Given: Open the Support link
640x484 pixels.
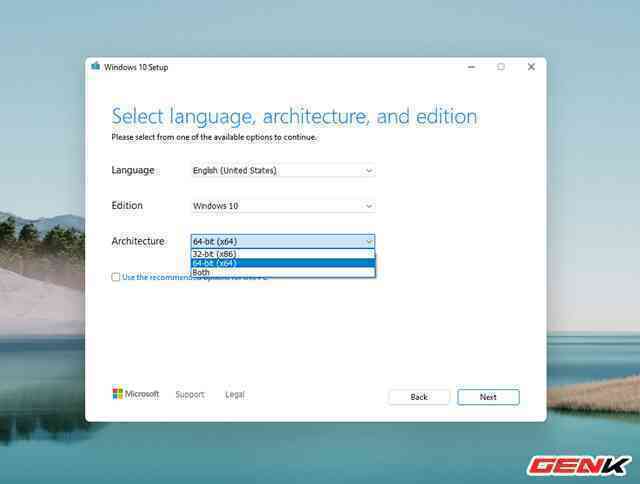Looking at the screenshot, I should (x=190, y=395).
